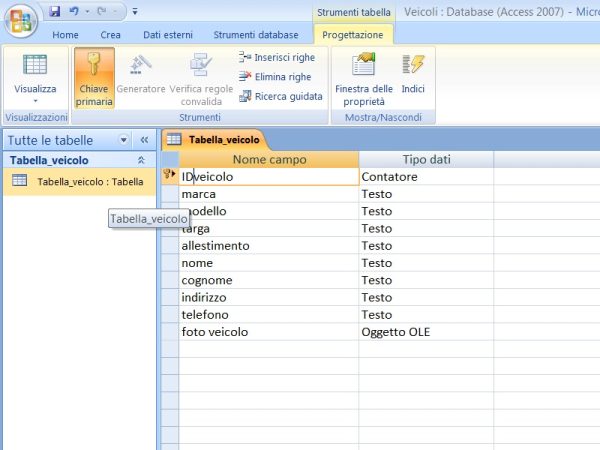Screen dimensions: 600x450
Task: Collapse the Tabella_veicolo group
Action: 141,160
